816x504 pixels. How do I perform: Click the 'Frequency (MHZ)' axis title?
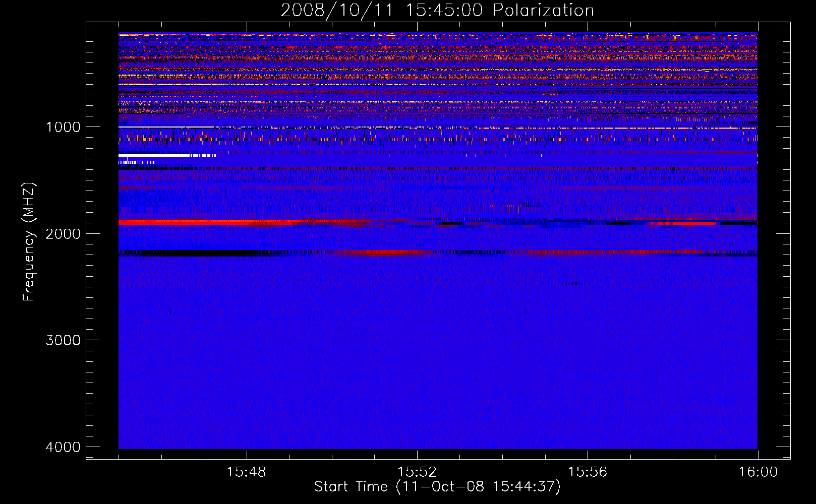pyautogui.click(x=29, y=242)
